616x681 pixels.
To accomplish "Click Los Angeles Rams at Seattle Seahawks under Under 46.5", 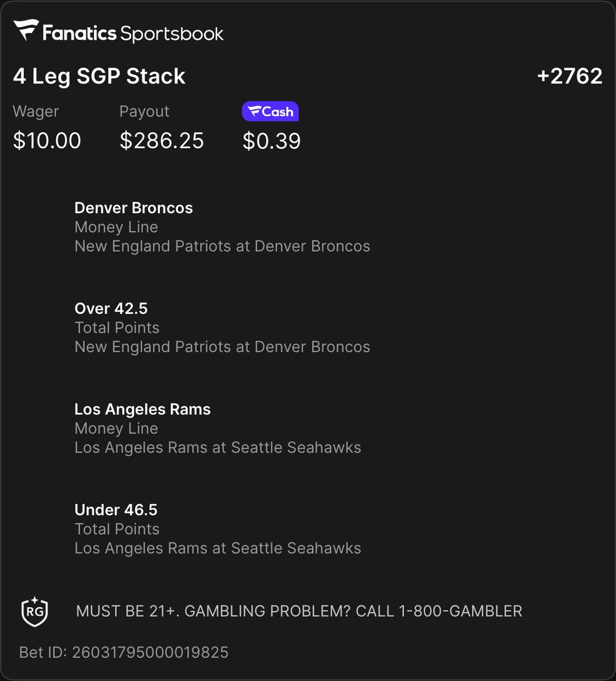I will 218,548.
